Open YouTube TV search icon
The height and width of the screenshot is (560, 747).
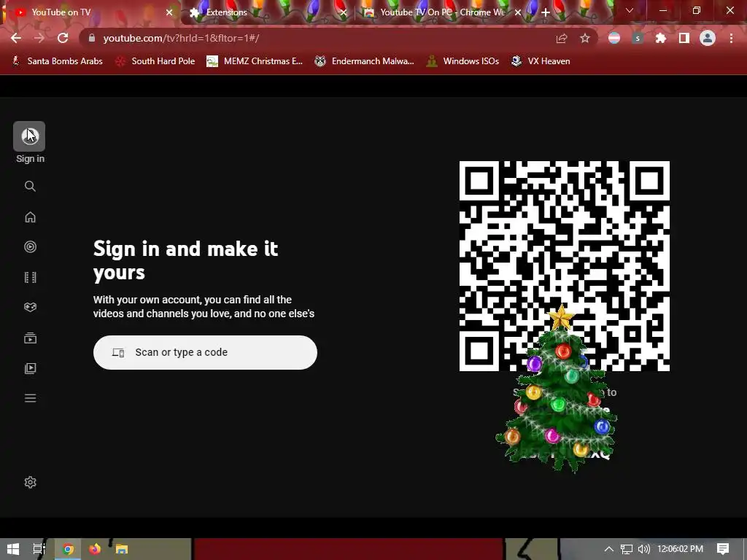30,186
